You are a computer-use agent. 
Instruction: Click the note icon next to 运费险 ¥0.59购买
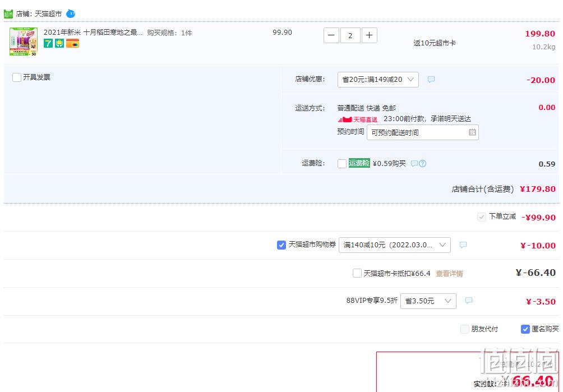pyautogui.click(x=414, y=164)
